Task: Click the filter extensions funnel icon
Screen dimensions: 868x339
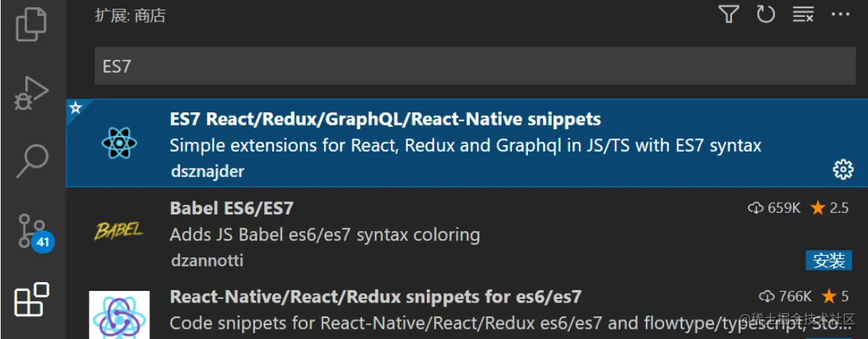Action: pyautogui.click(x=729, y=15)
